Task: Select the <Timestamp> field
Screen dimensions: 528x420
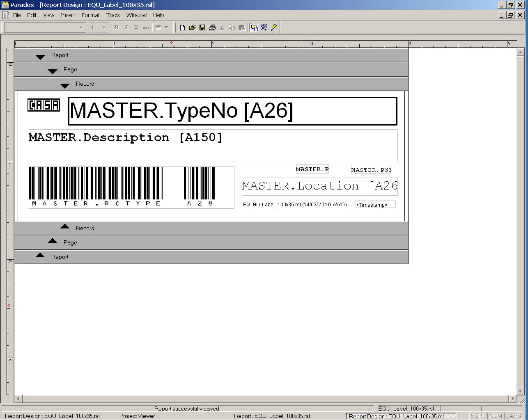Action: coord(376,204)
